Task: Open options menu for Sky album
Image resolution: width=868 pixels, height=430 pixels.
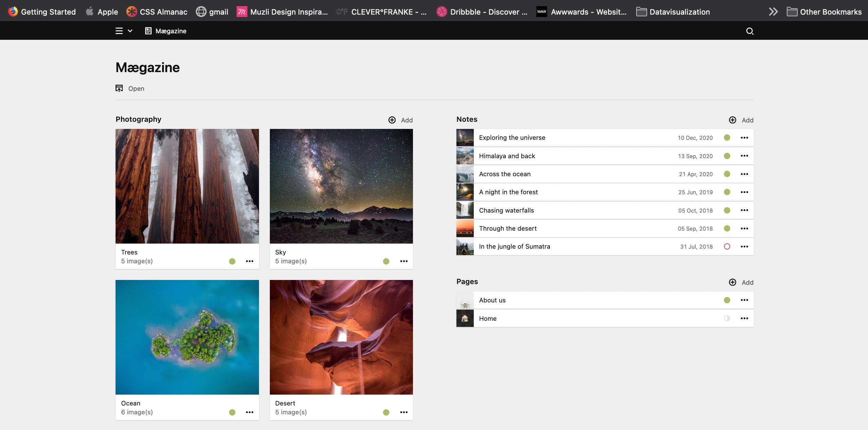Action: click(404, 261)
